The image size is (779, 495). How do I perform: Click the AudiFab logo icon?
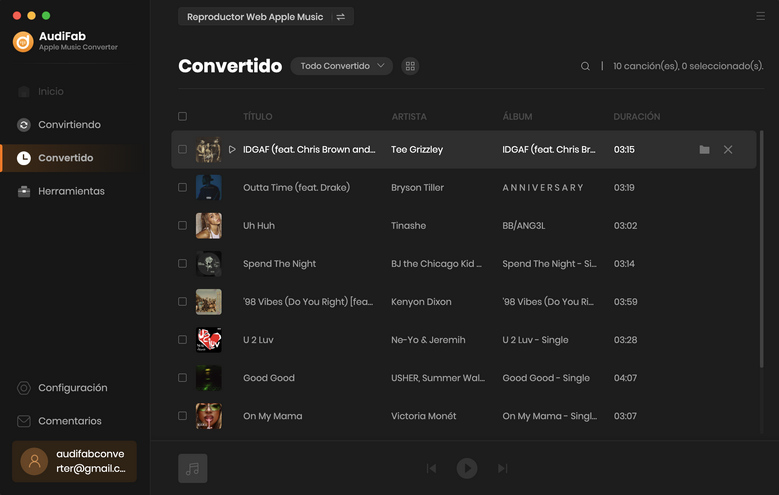pos(23,41)
